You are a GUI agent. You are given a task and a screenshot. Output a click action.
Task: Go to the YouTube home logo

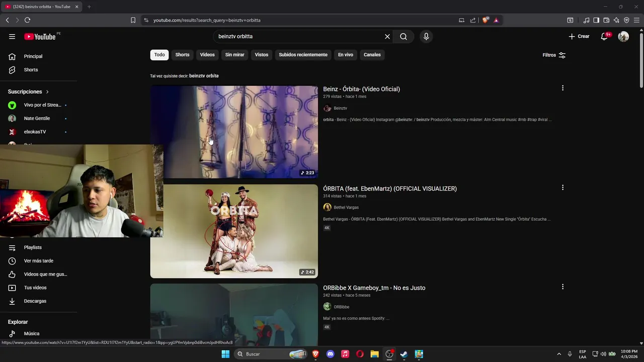pyautogui.click(x=40, y=36)
